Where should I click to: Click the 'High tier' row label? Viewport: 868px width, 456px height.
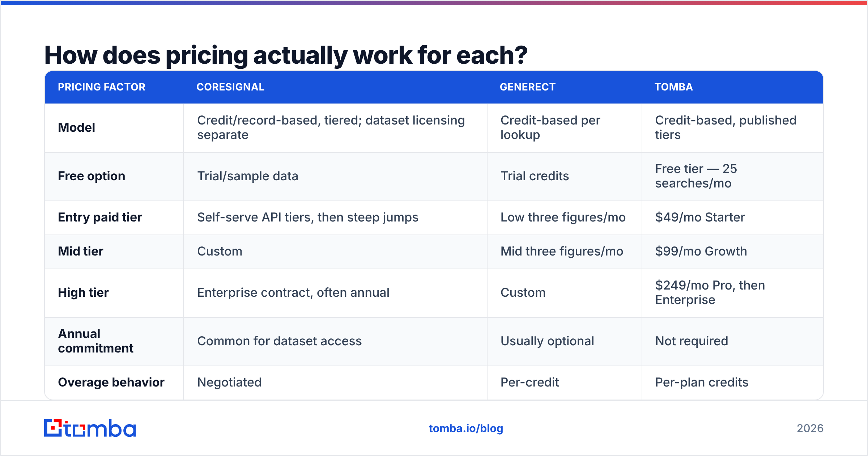[83, 292]
